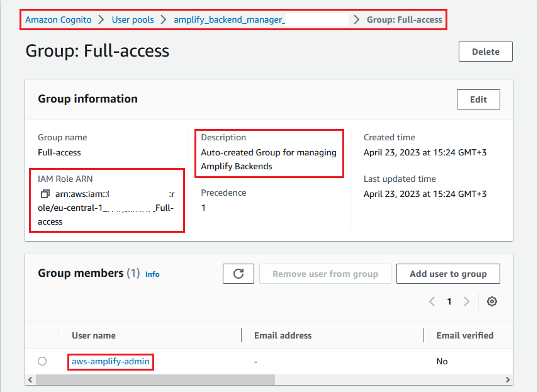This screenshot has width=538, height=392.
Task: Click the created time April 23 value
Action: point(425,152)
